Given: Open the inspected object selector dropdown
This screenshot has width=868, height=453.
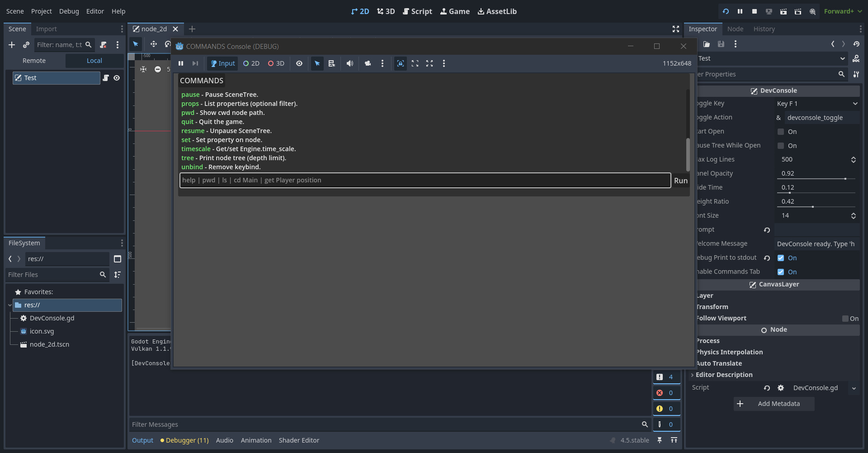Looking at the screenshot, I should click(843, 58).
